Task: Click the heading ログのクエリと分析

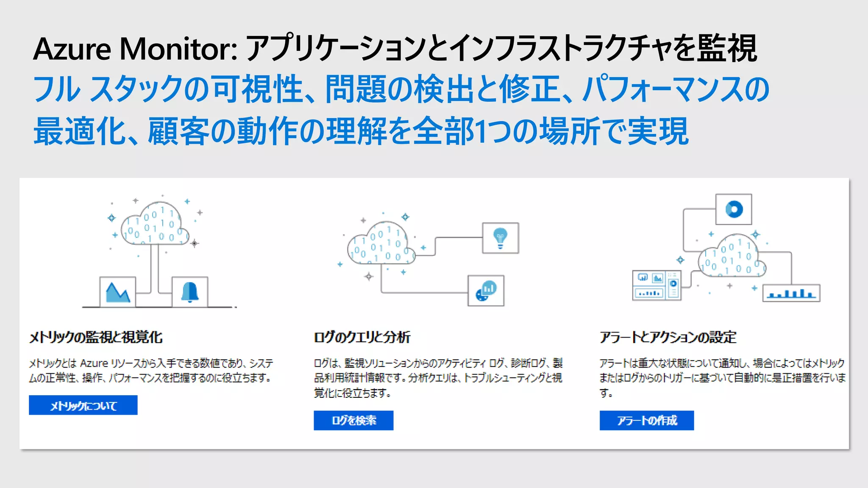Action: [x=362, y=337]
